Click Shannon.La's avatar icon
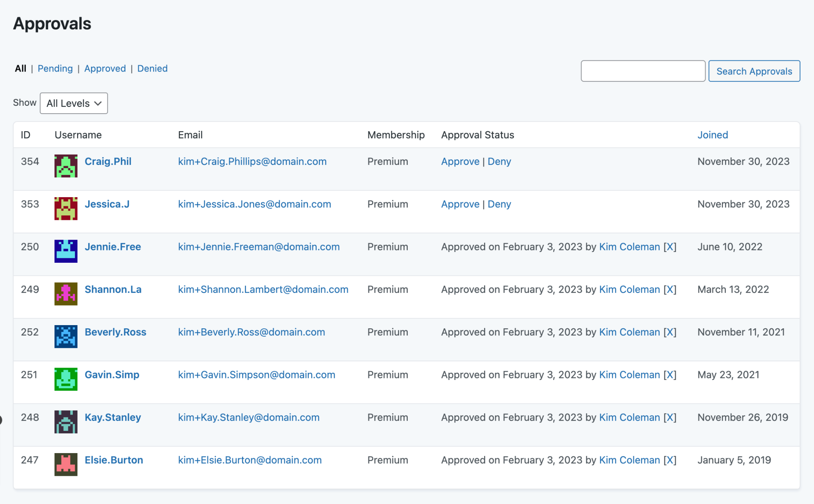This screenshot has height=504, width=814. click(x=66, y=294)
